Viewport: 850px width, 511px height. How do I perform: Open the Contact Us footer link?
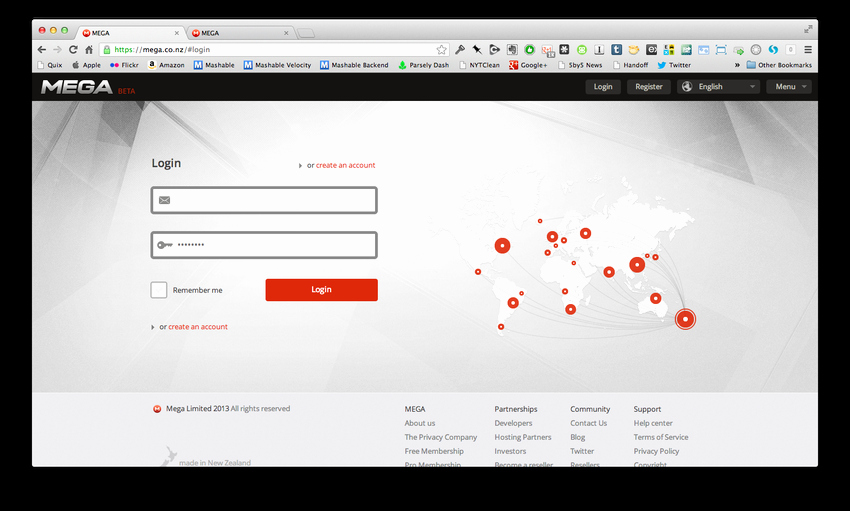pos(589,423)
